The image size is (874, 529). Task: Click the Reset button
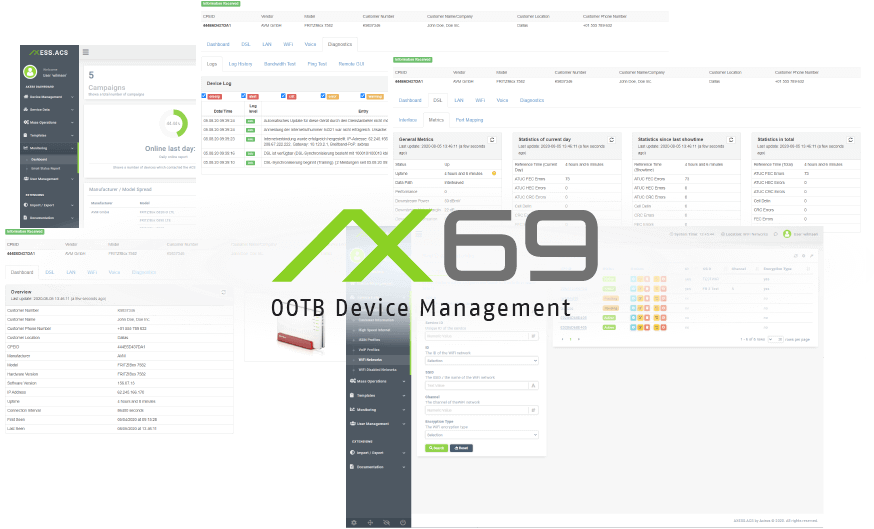click(x=462, y=448)
